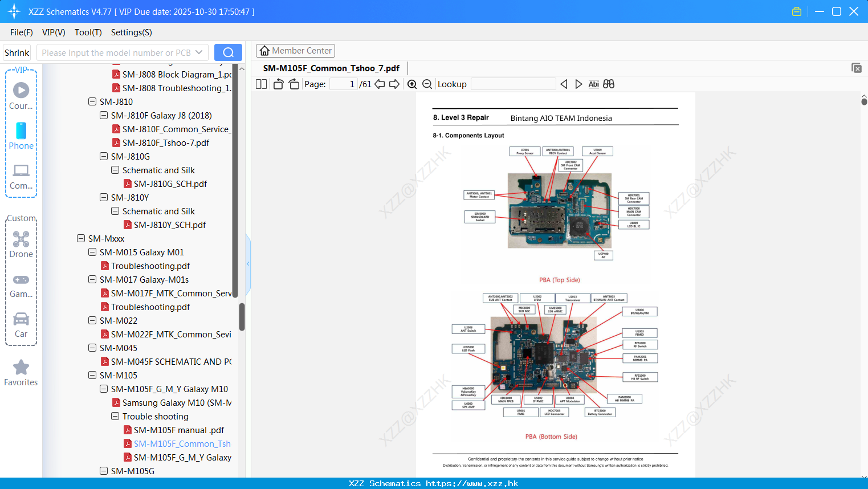Open SM-M017F_MTK_Common_Serv file
This screenshot has width=868, height=489.
click(x=166, y=293)
